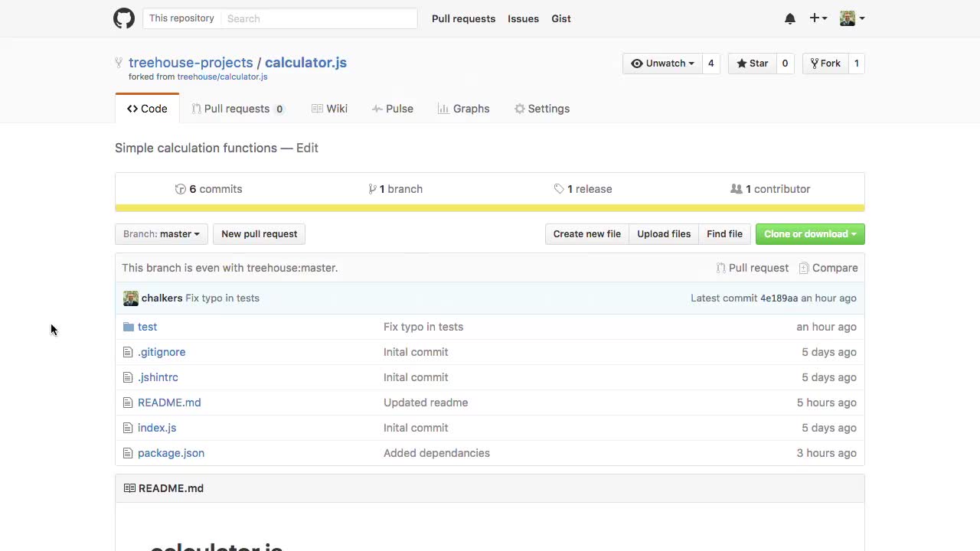Open the .jshintrc file
This screenshot has height=551, width=980.
[158, 377]
